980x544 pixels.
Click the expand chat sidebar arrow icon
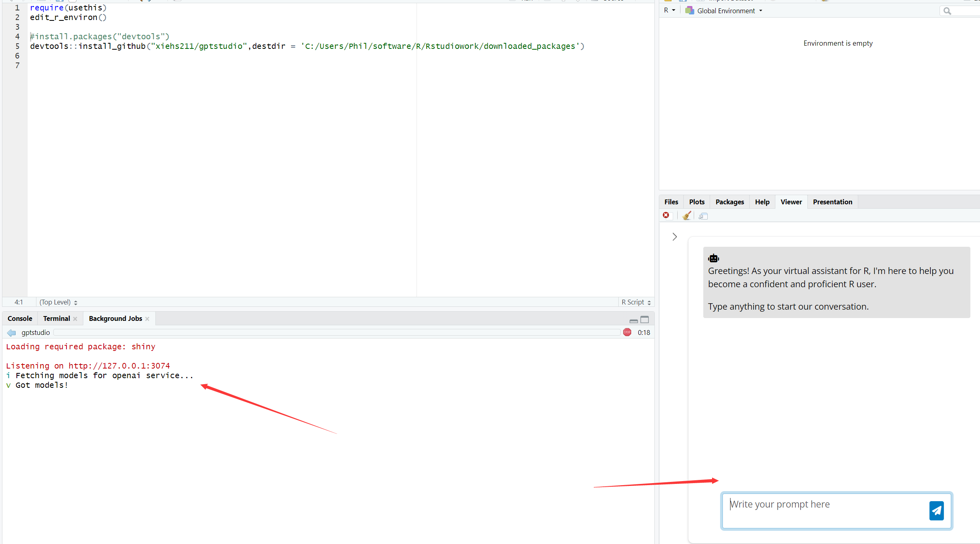point(675,236)
